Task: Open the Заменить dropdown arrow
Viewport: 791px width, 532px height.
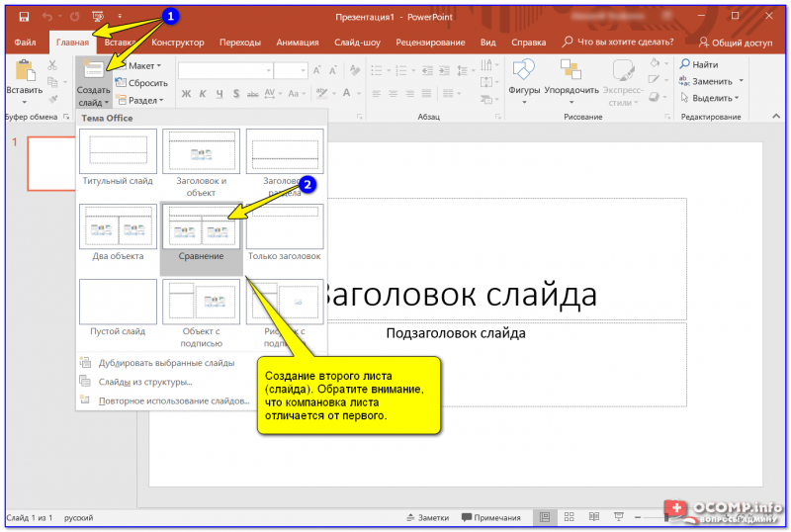Action: point(741,81)
